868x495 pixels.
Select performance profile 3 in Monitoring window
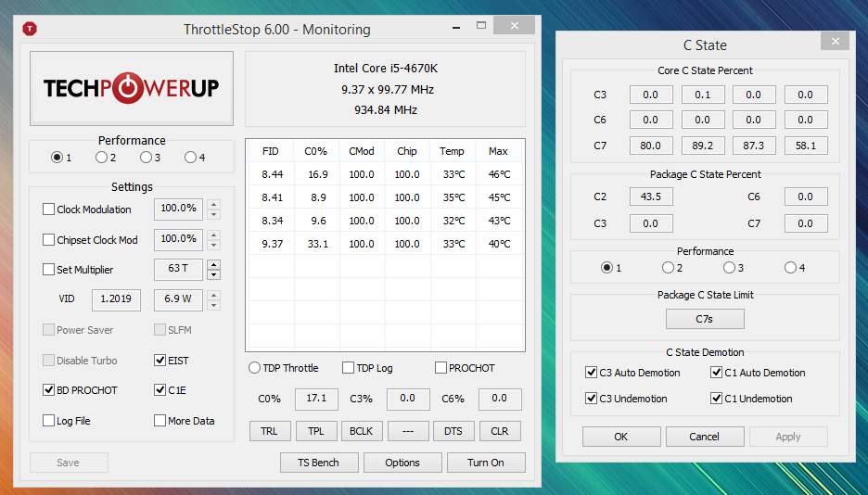(x=146, y=158)
